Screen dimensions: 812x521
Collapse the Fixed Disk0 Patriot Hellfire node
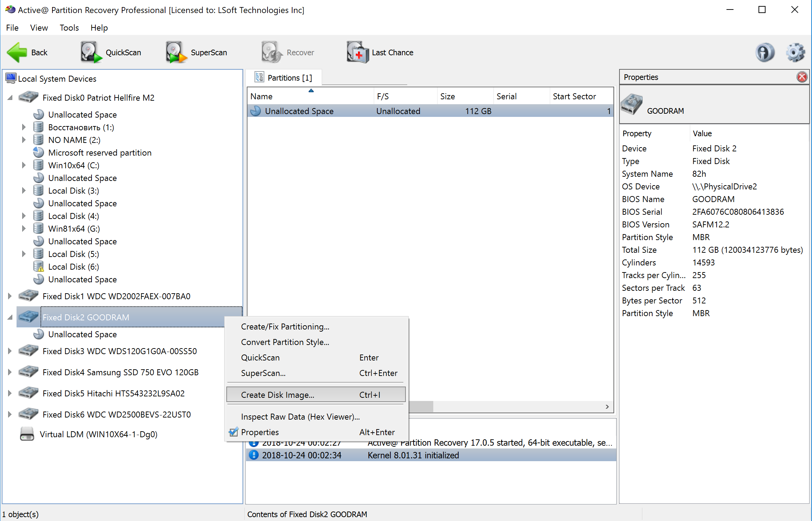[x=9, y=98]
